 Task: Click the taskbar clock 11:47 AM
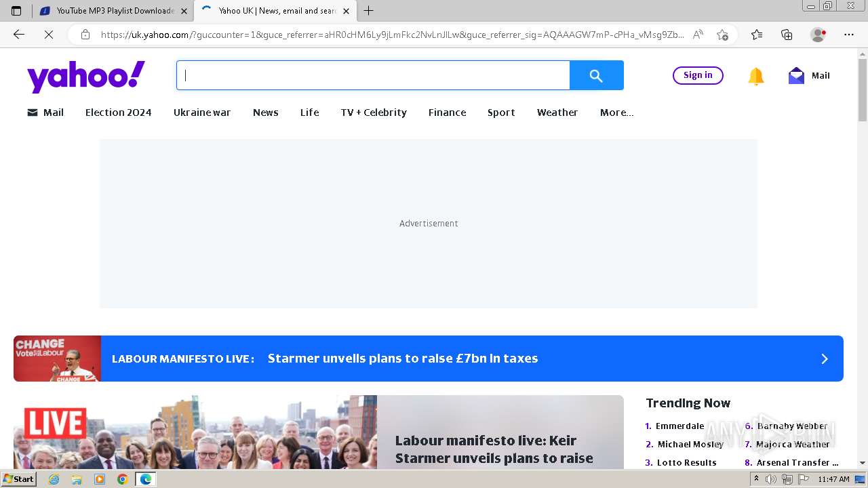click(x=833, y=479)
